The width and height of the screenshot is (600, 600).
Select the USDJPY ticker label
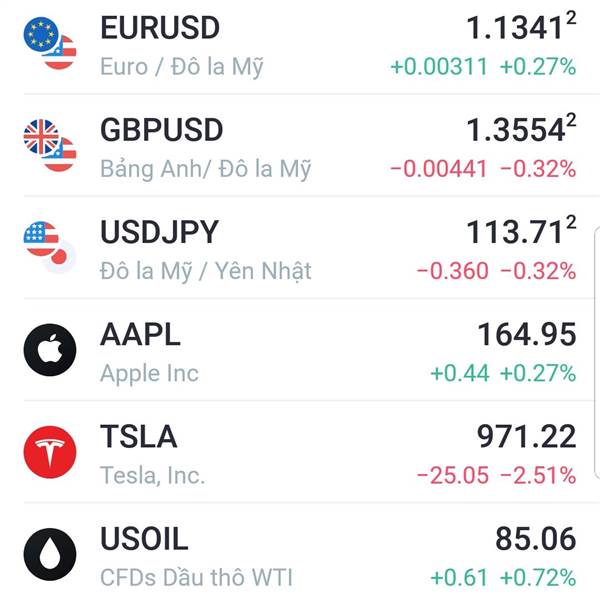click(x=159, y=232)
